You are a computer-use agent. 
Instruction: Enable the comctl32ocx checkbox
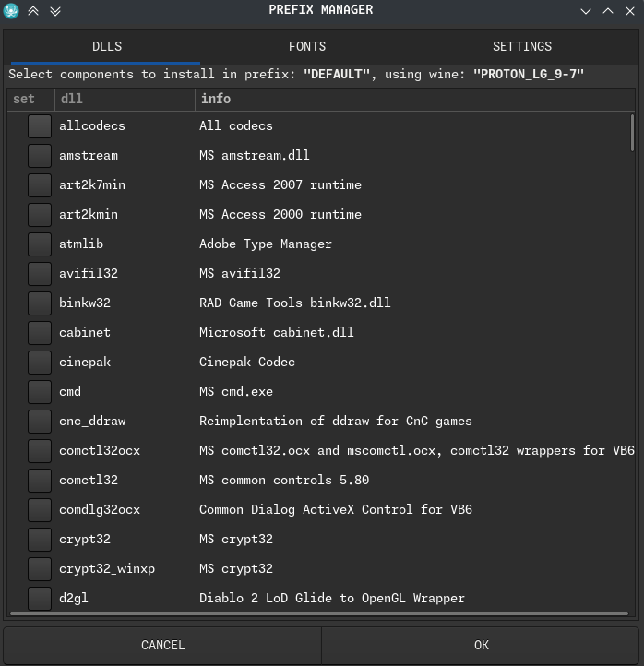[x=40, y=451]
